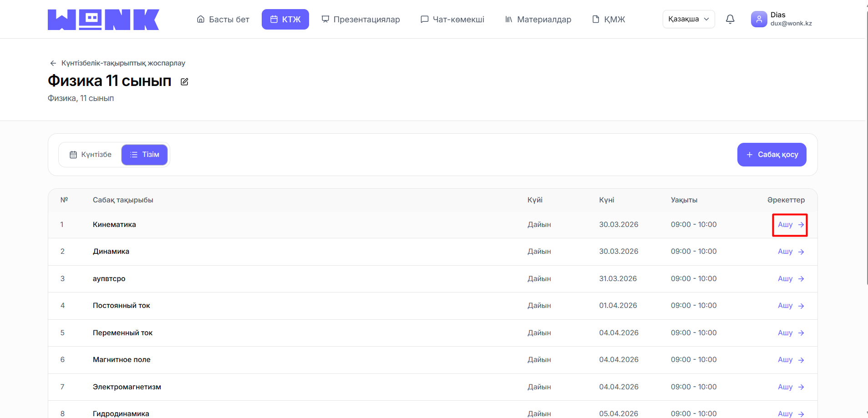Click the WONK logo
Screen dimensions: 868x418
coord(103,20)
